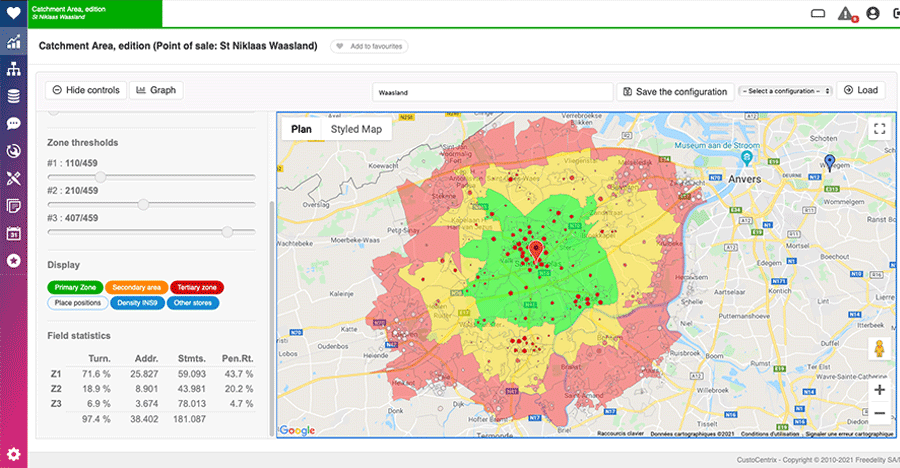Open the Select a configuration dropdown

click(785, 91)
